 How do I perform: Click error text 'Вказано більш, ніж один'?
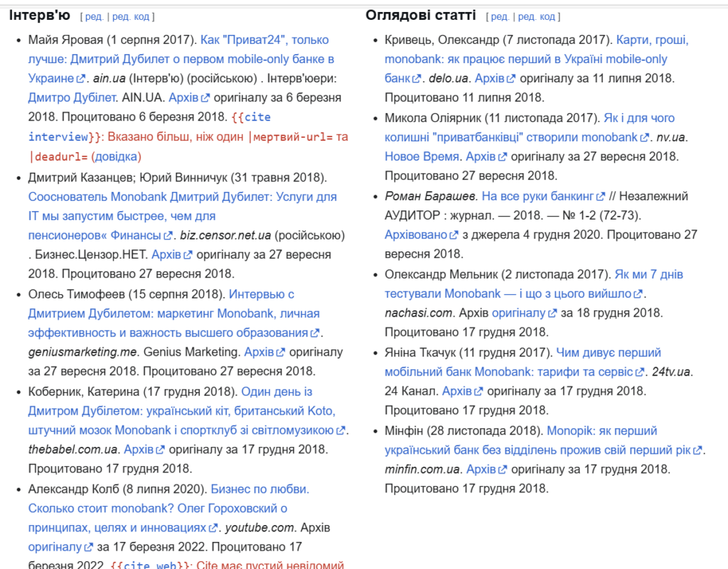pyautogui.click(x=176, y=137)
